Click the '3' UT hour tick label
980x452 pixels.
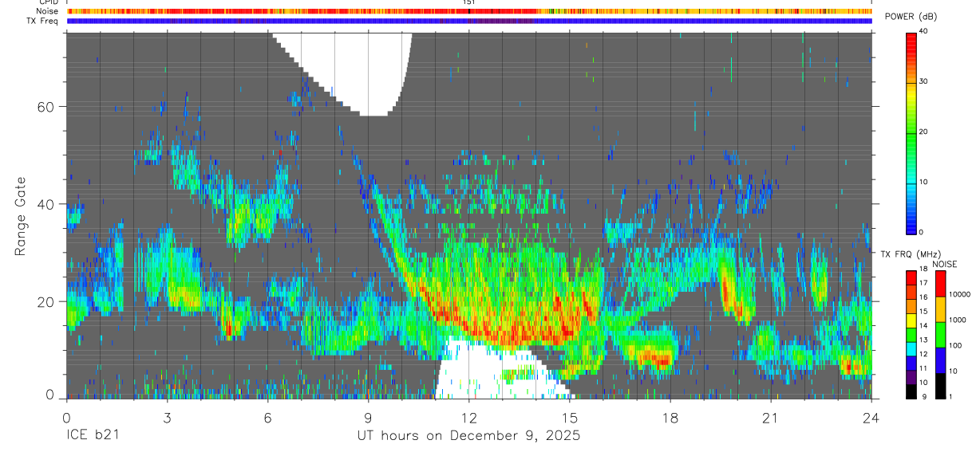167,418
